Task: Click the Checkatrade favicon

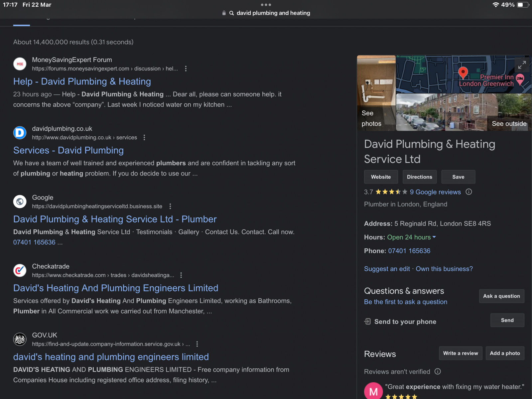Action: click(20, 270)
